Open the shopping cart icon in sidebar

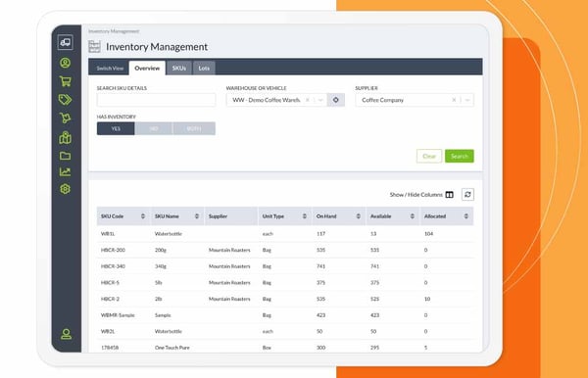[66, 81]
